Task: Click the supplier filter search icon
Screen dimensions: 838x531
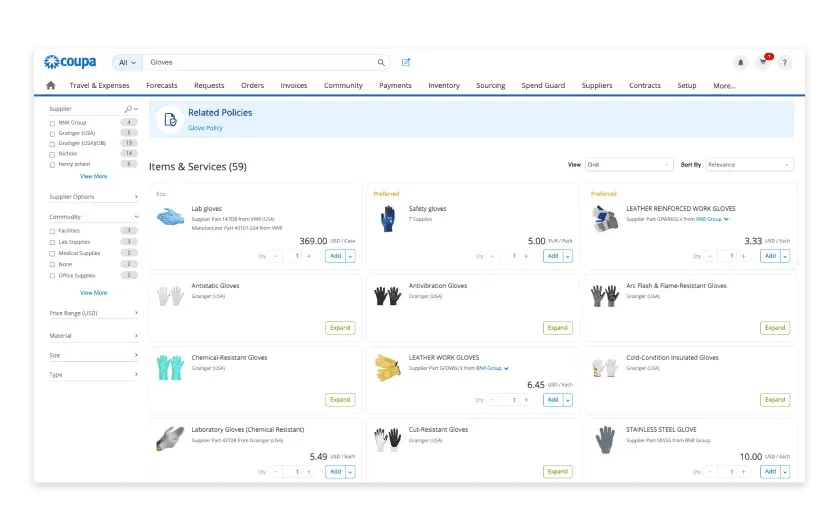Action: tap(128, 109)
